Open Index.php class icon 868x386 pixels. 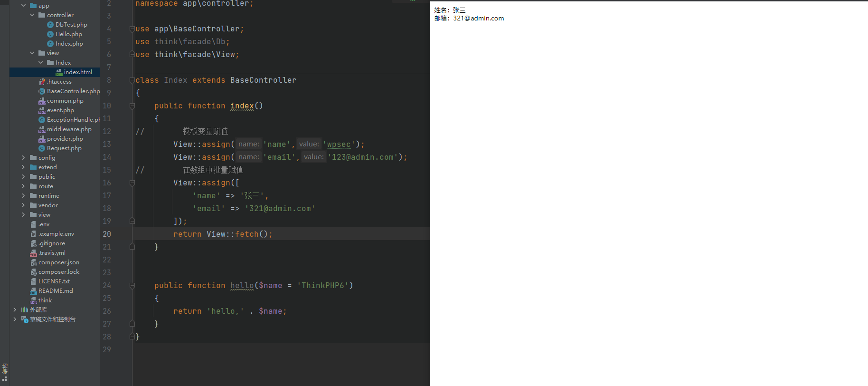[x=50, y=44]
